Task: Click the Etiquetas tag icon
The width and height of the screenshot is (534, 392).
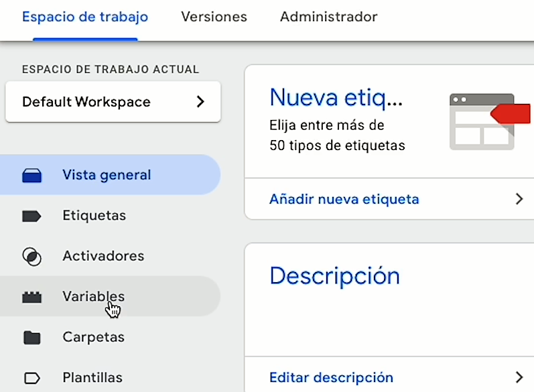Action: (31, 216)
